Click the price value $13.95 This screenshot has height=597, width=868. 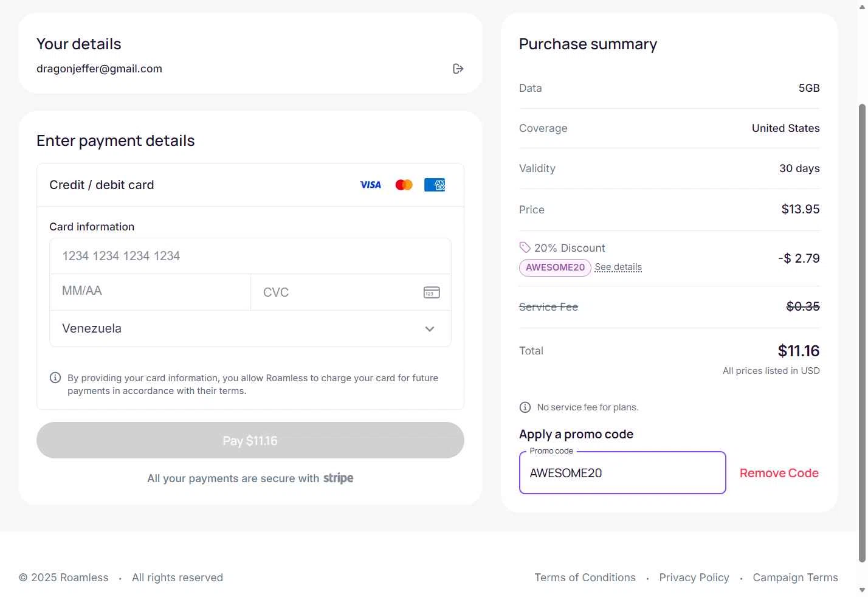pos(801,209)
